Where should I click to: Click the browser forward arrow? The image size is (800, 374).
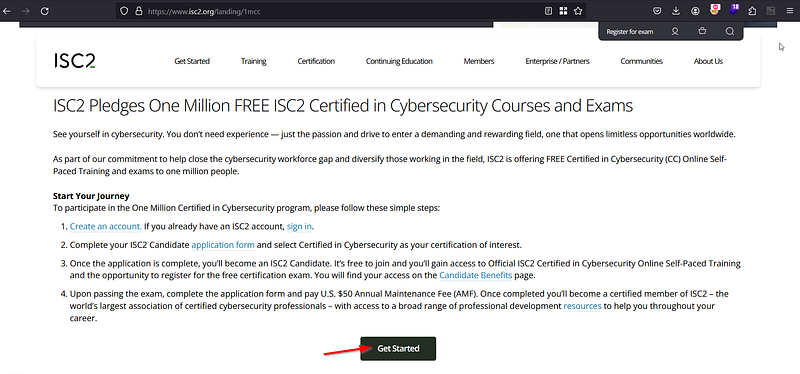[25, 11]
